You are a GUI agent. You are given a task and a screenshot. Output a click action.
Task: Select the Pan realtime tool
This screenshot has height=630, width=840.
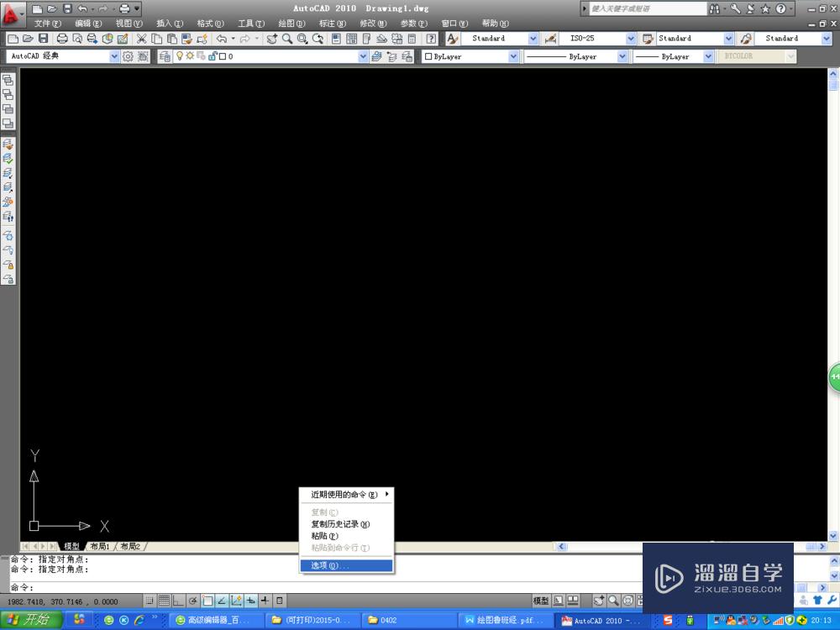(x=272, y=39)
